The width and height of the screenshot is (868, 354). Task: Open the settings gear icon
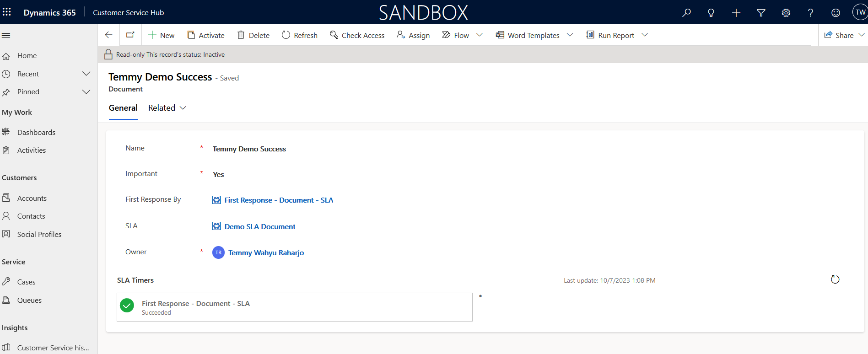786,13
